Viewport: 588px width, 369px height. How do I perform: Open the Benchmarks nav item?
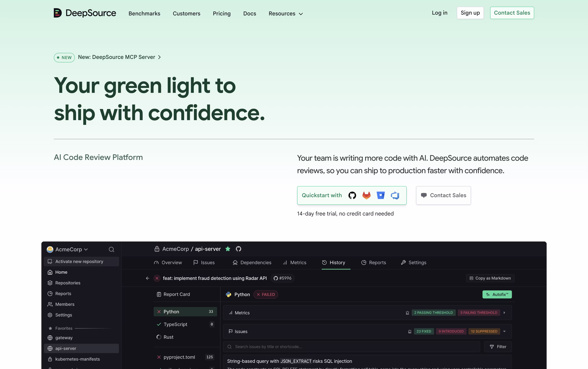pos(144,14)
